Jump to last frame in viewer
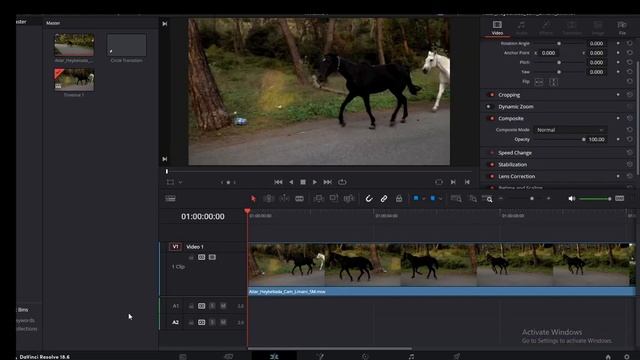This screenshot has width=640, height=360. [x=327, y=182]
